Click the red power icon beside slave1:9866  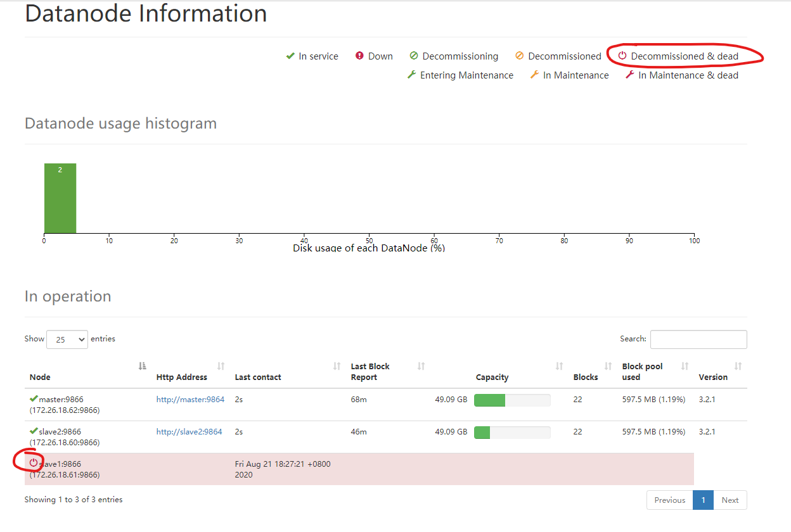point(34,463)
